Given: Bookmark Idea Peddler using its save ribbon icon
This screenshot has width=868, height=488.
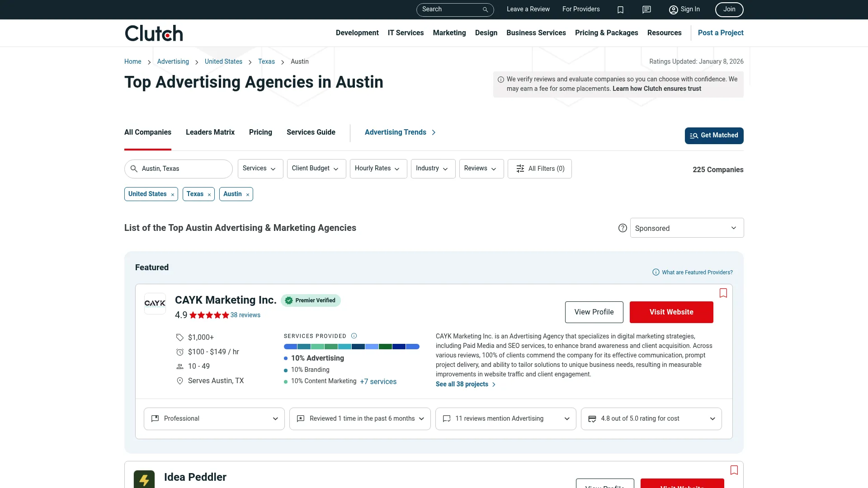Looking at the screenshot, I should tap(734, 470).
